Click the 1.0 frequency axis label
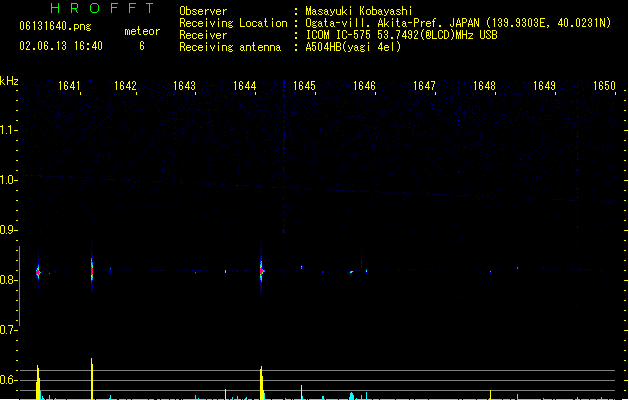Viewport: 629px width, 400px height. pos(8,180)
